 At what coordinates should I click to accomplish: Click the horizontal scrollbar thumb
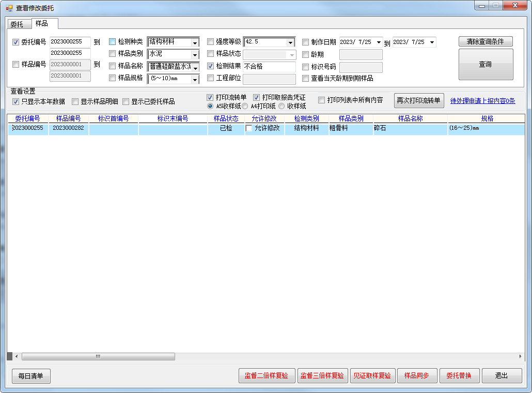[98, 356]
